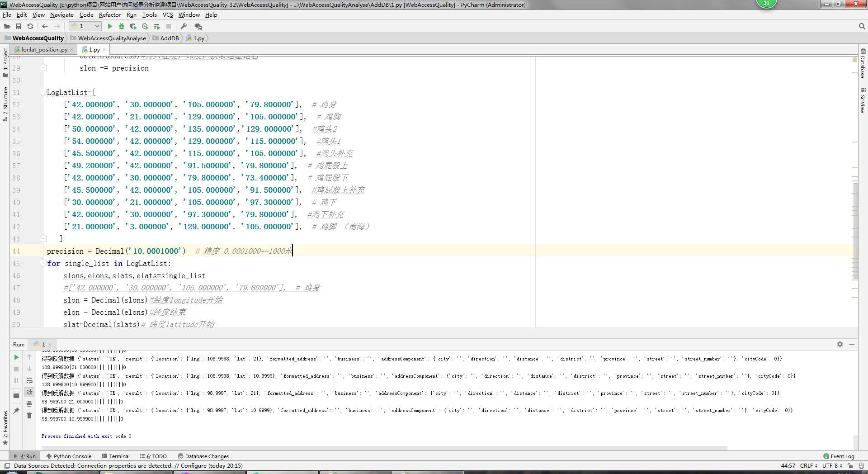
Task: Open the Terminal tool tab
Action: 116,456
